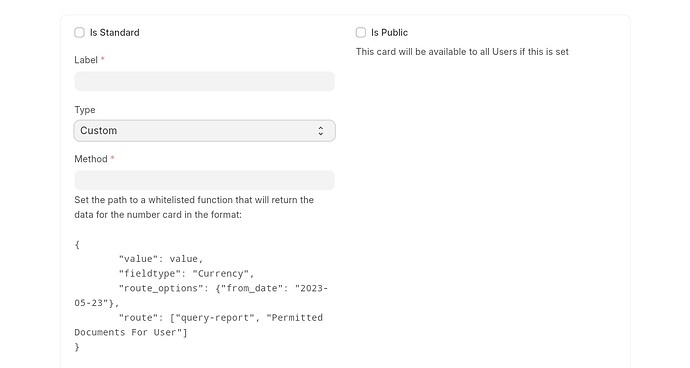Click the opening curly brace of code sample

pyautogui.click(x=77, y=245)
